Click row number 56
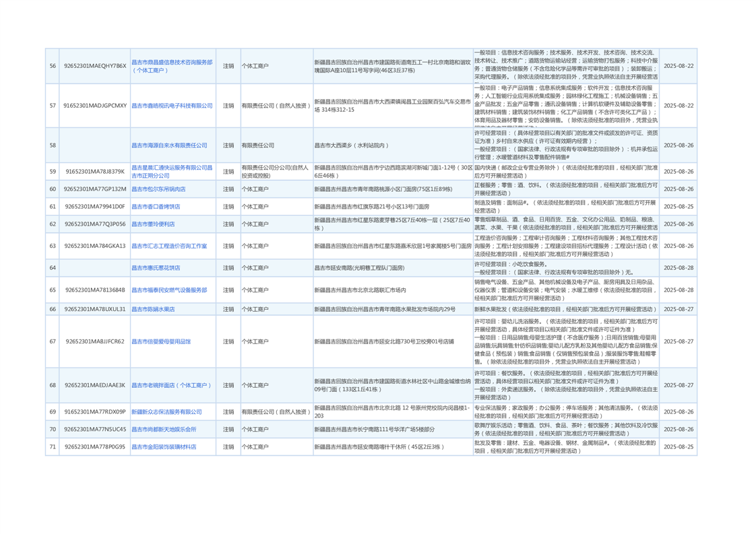This screenshot has width=756, height=534. point(53,66)
